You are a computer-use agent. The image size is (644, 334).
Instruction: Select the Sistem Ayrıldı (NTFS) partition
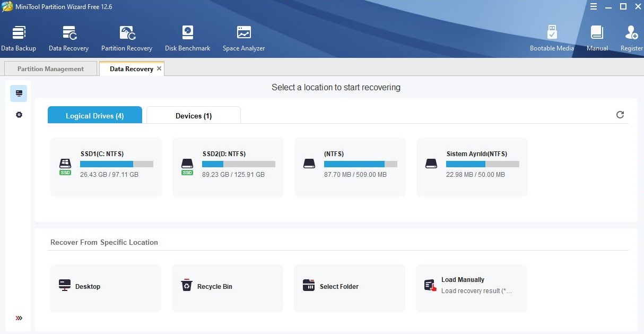[472, 167]
